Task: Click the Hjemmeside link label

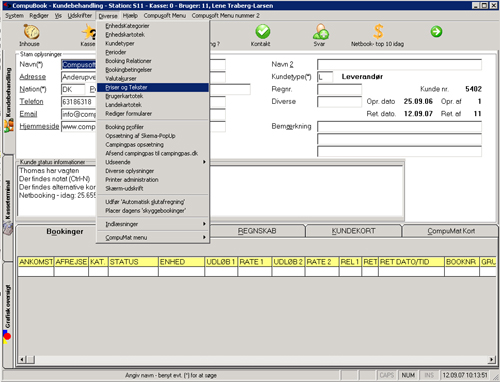Action: tap(39, 126)
